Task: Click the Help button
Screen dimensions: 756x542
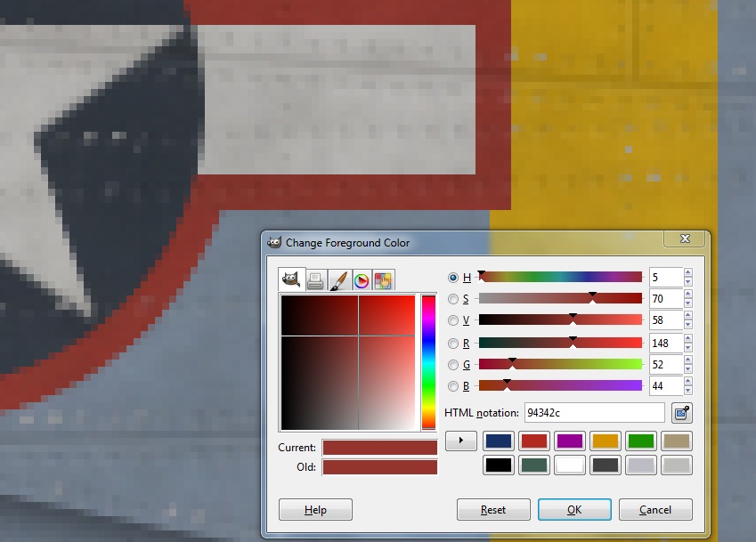Action: click(315, 510)
